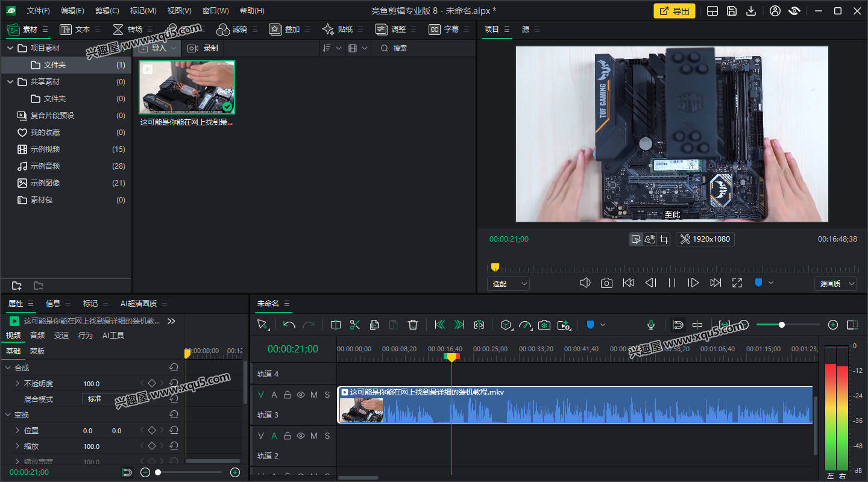Toggle the A audio target on track 2
The image size is (868, 482).
[274, 436]
